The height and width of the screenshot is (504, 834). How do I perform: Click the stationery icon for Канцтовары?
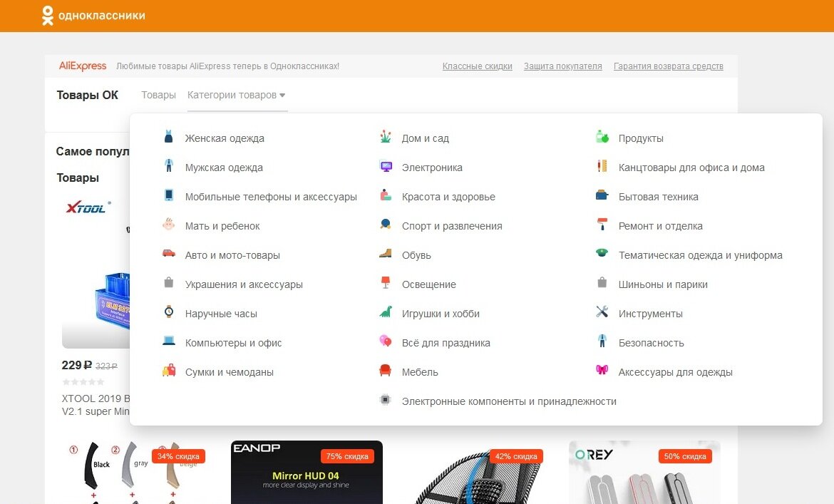[x=602, y=166]
